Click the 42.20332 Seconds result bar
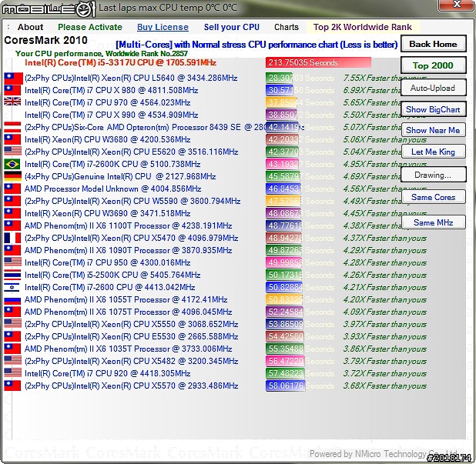476x464 pixels. (x=283, y=139)
